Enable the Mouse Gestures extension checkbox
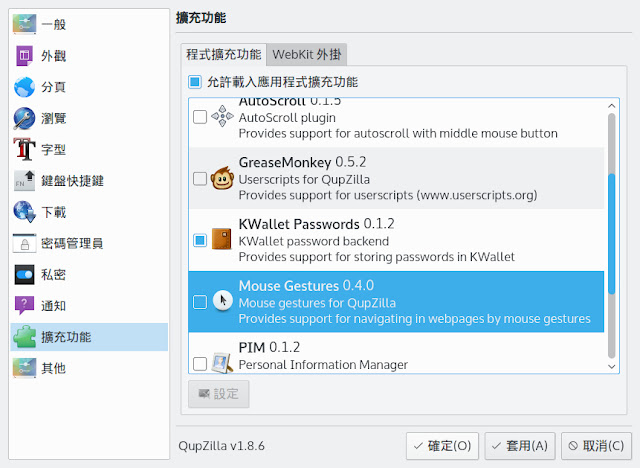 click(x=200, y=301)
